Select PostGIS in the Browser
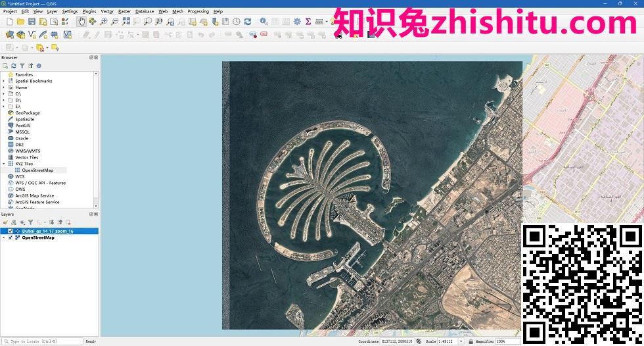The width and height of the screenshot is (644, 346). click(22, 126)
